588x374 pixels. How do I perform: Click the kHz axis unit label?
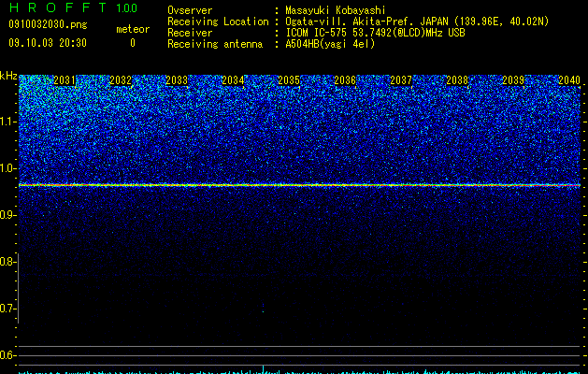pos(8,76)
